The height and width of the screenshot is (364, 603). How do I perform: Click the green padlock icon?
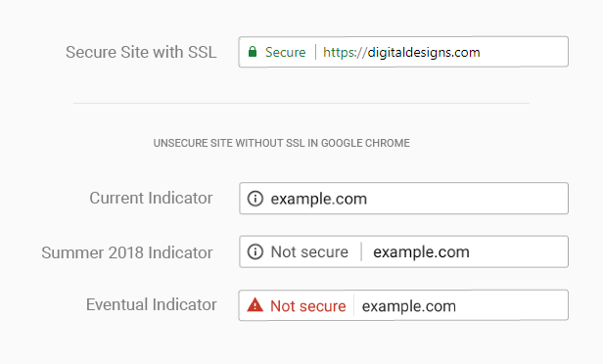point(253,52)
